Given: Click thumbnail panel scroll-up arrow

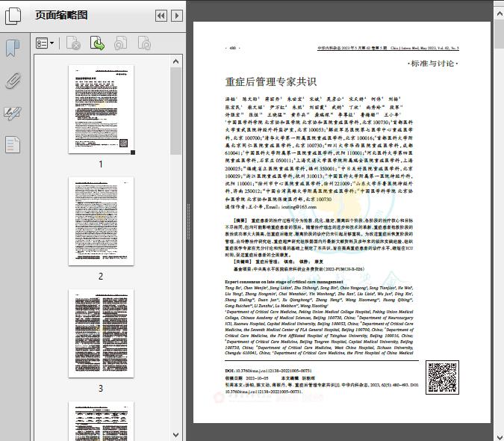Looking at the screenshot, I should pos(175,61).
